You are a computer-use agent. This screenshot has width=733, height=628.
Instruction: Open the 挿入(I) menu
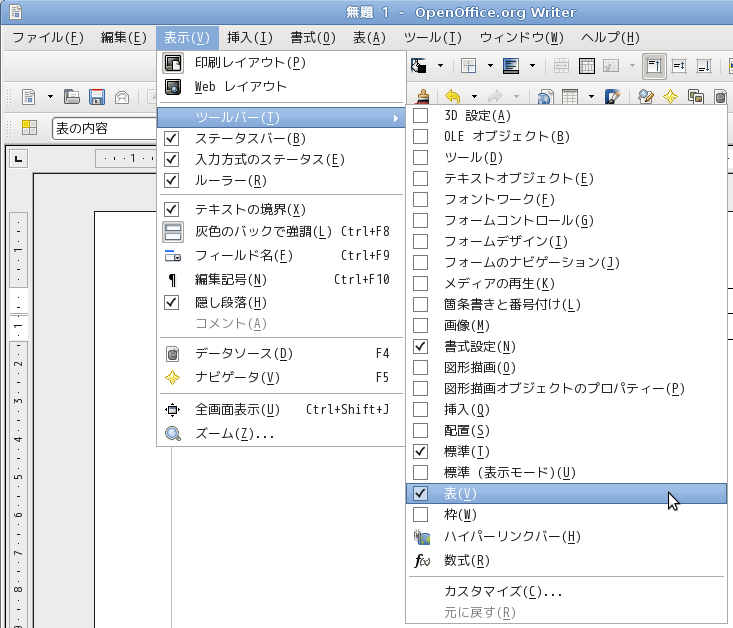tap(249, 38)
